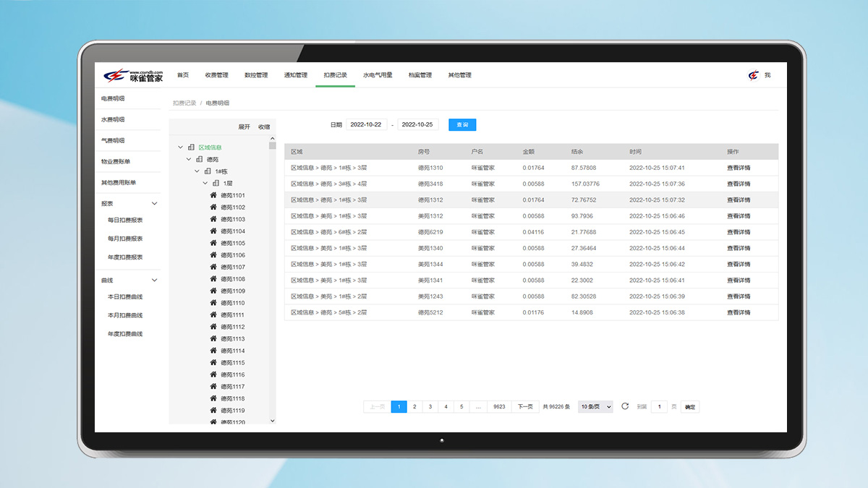Image resolution: width=868 pixels, height=488 pixels.
Task: Click the building icon beside 区域信息
Action: click(x=192, y=147)
